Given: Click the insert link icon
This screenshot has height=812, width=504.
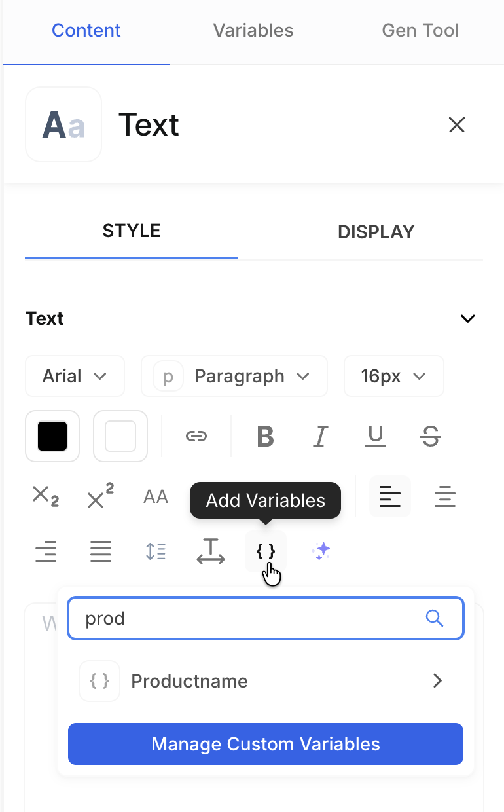Looking at the screenshot, I should (196, 436).
